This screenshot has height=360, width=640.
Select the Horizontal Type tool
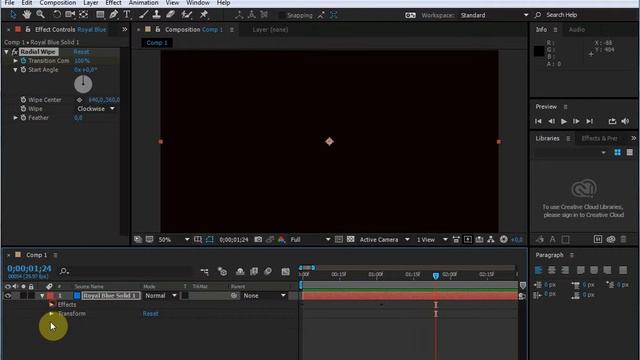(127, 15)
